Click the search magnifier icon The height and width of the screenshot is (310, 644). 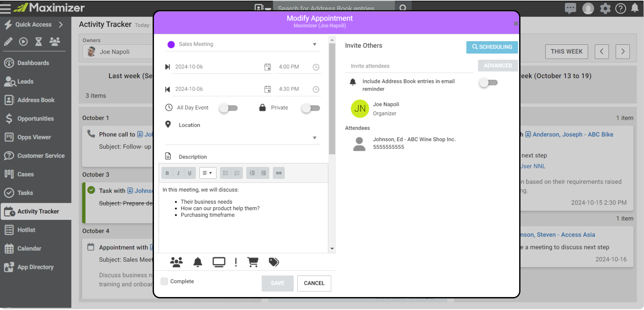click(403, 7)
